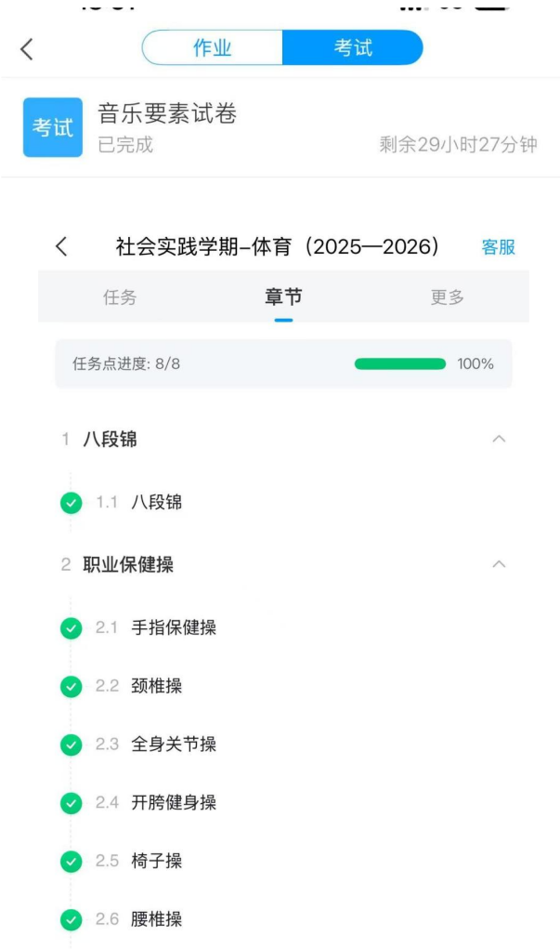Open the 任务 tab
The image size is (560, 949).
tap(120, 297)
